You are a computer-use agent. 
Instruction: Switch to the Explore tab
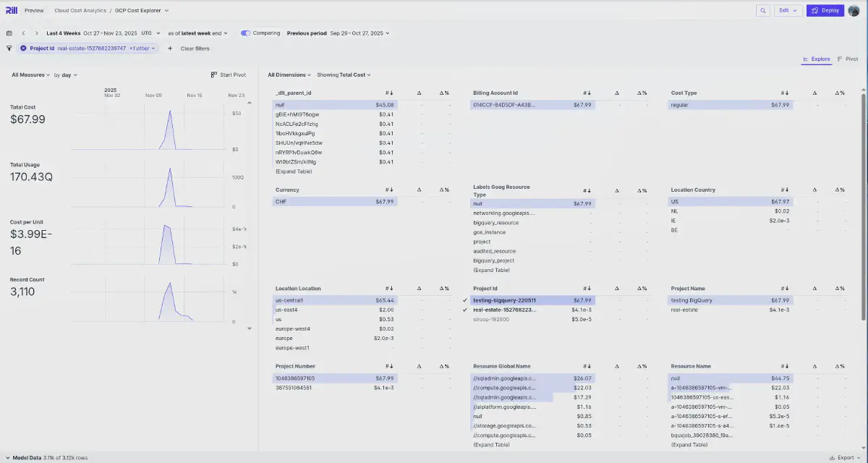click(x=817, y=59)
